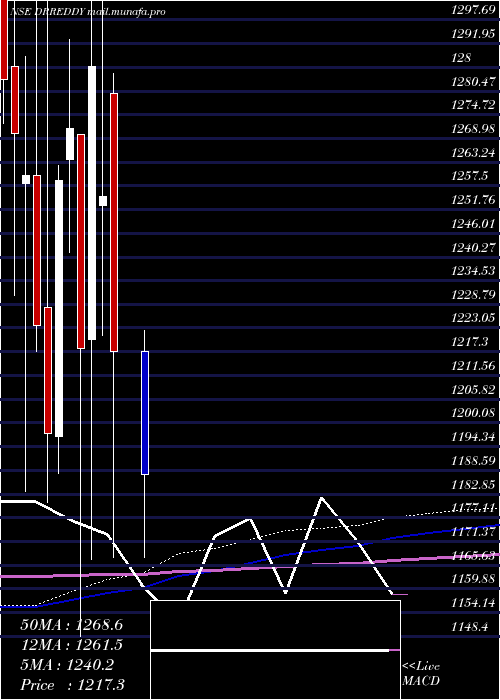Click the blue candlestick body
The image size is (500, 700).
point(145,413)
